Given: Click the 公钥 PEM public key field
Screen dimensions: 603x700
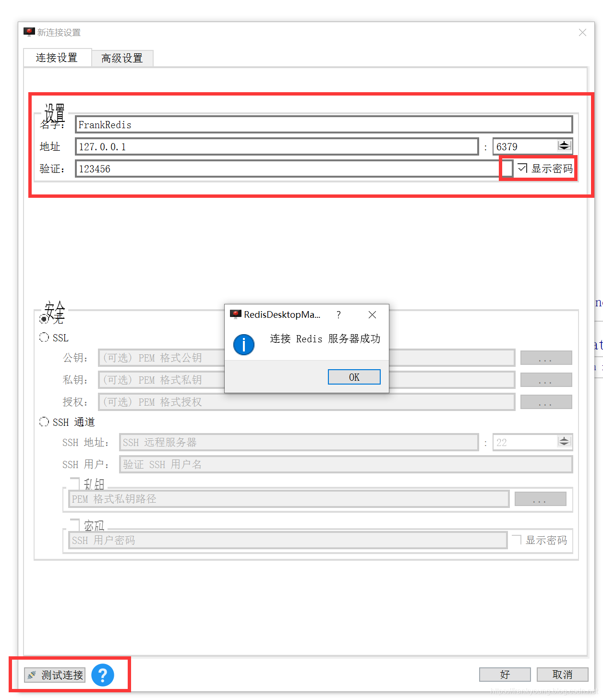Looking at the screenshot, I should [306, 358].
